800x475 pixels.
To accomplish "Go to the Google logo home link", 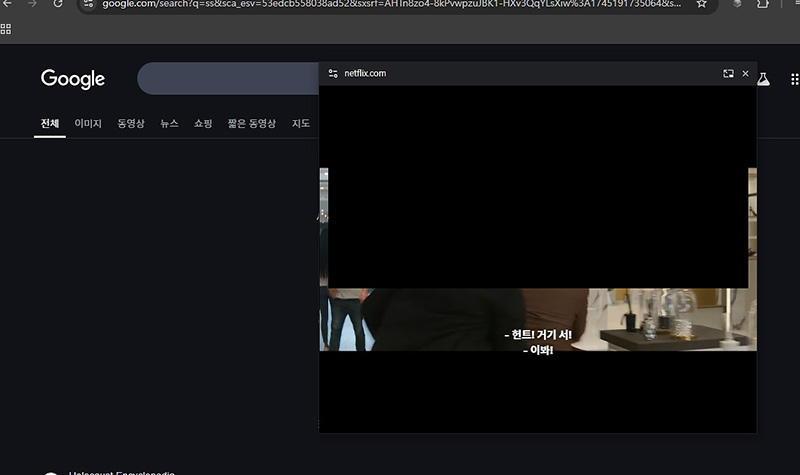I will 73,79.
